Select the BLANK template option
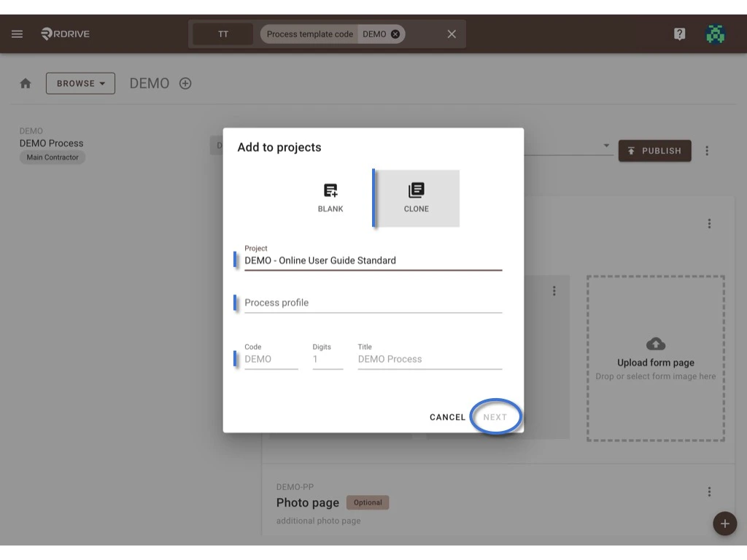747x560 pixels. coord(330,197)
